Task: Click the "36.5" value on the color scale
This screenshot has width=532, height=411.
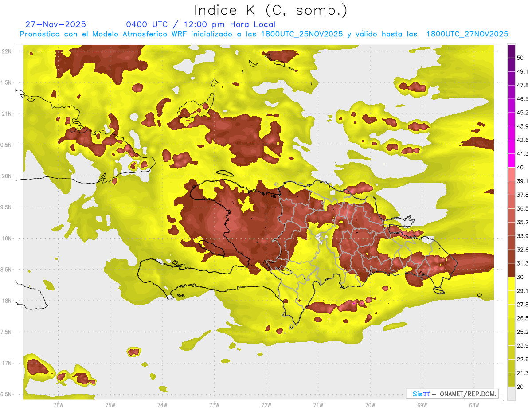Action: click(x=523, y=208)
